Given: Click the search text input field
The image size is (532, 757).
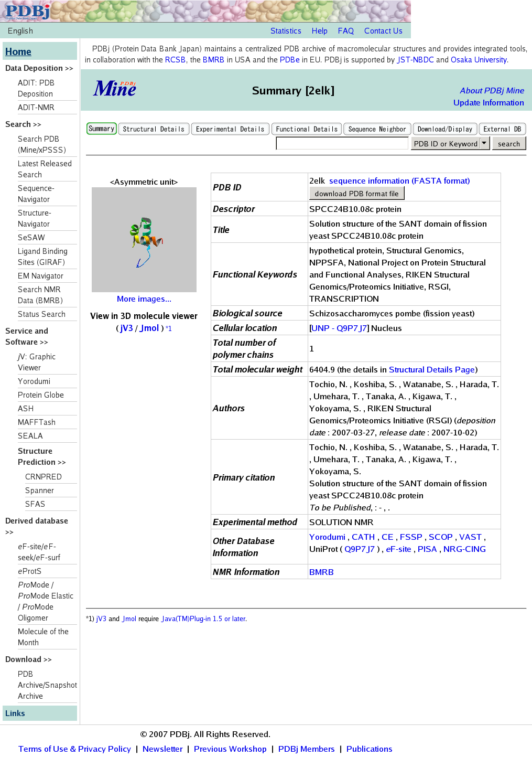Looking at the screenshot, I should (342, 143).
